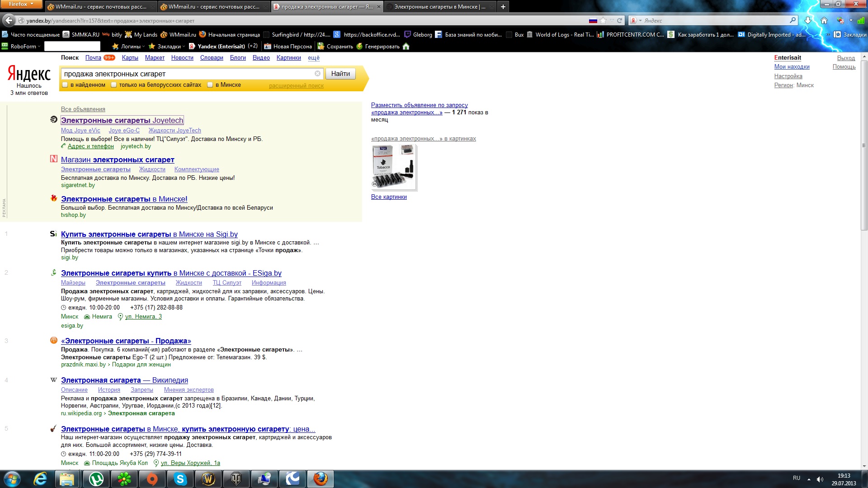Viewport: 868px width, 488px height.
Task: Open address bar history dropdown arrow
Action: 612,20
